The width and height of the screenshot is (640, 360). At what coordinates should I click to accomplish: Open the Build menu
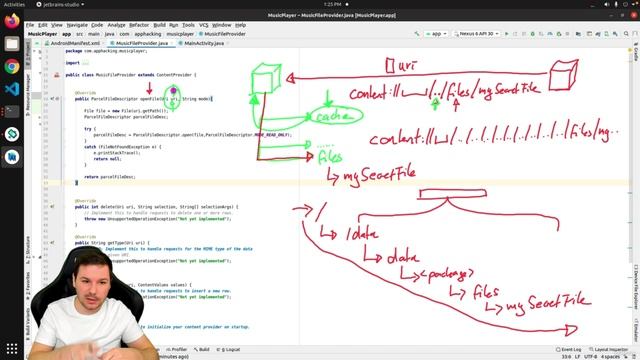click(x=160, y=25)
